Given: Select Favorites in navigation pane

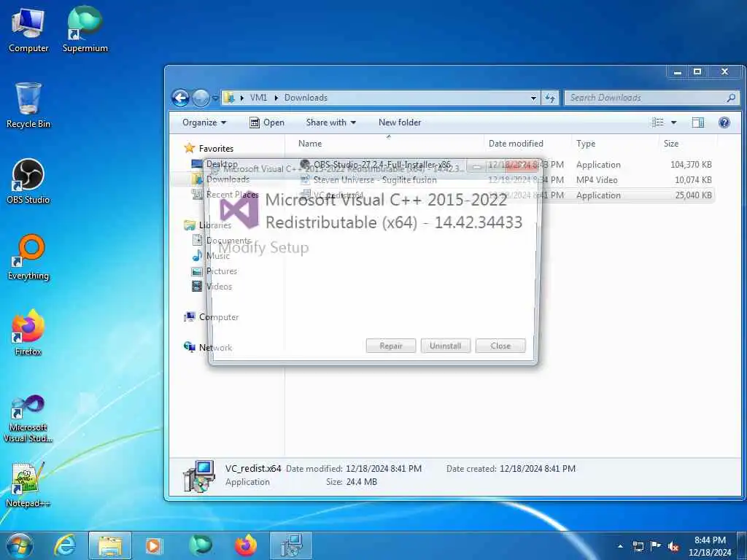Looking at the screenshot, I should (x=209, y=149).
